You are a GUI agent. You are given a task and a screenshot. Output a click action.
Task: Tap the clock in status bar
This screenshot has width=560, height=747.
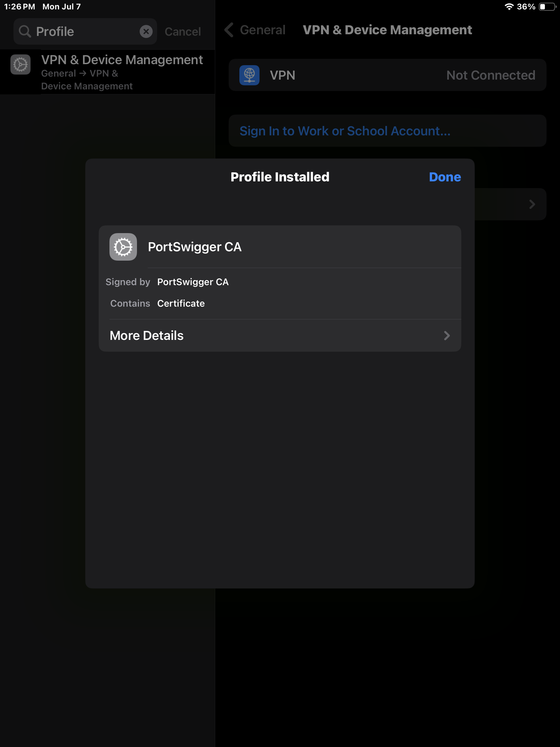(x=19, y=7)
